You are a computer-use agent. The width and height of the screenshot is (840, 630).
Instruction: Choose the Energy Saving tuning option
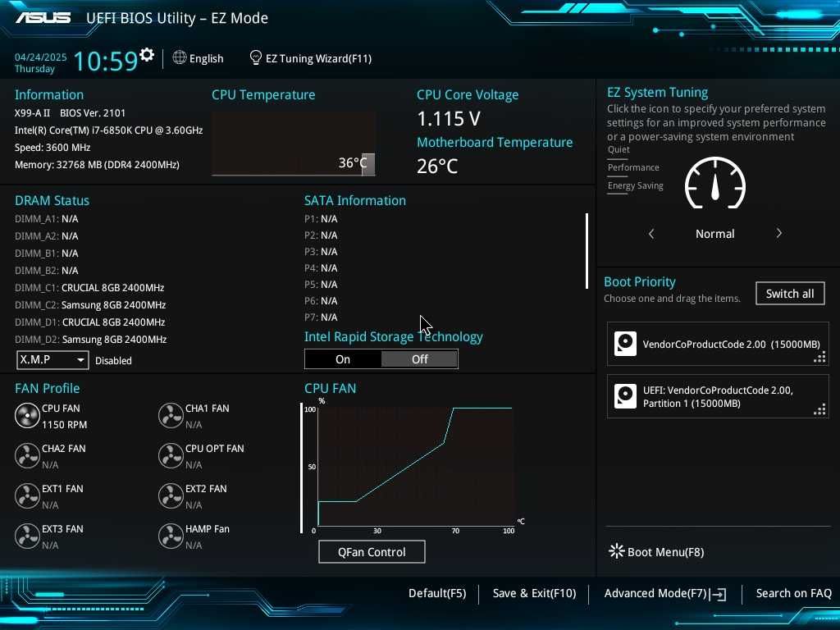[x=636, y=186]
